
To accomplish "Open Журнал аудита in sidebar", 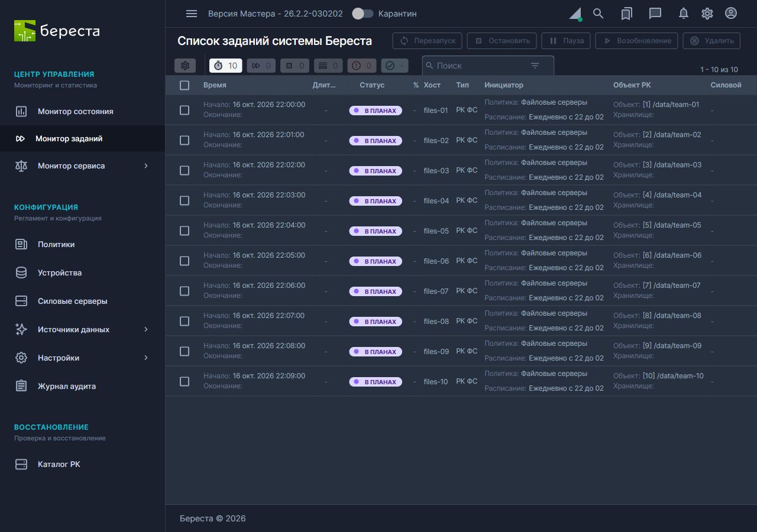I will [x=82, y=386].
